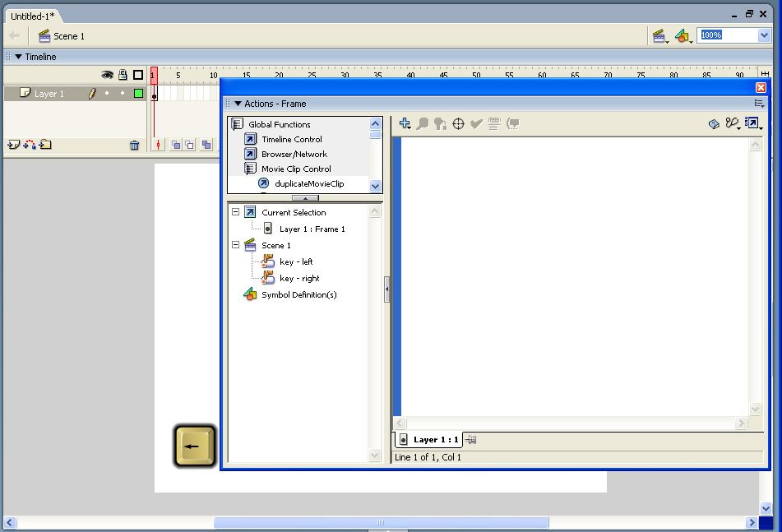Show code hint icon in Actions toolbar

click(512, 123)
